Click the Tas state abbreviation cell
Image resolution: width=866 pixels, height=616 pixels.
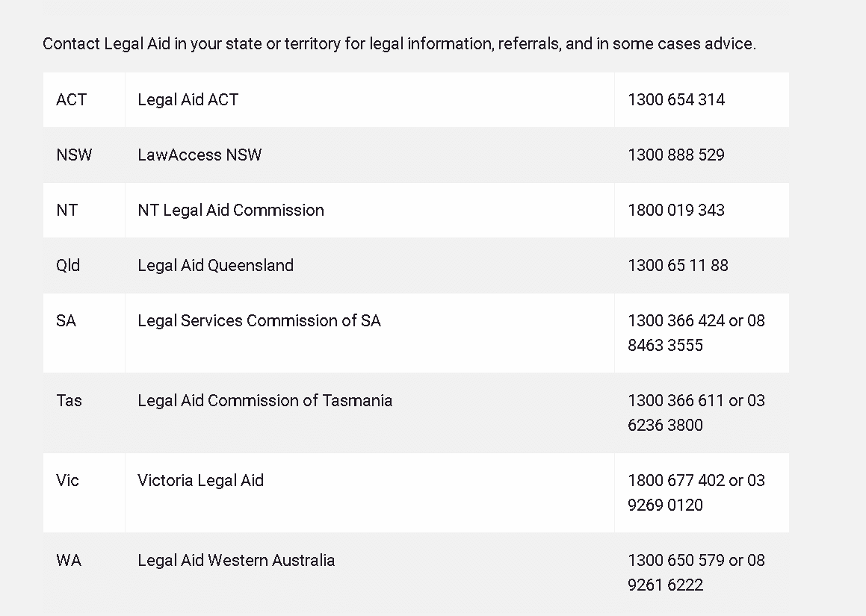point(69,401)
